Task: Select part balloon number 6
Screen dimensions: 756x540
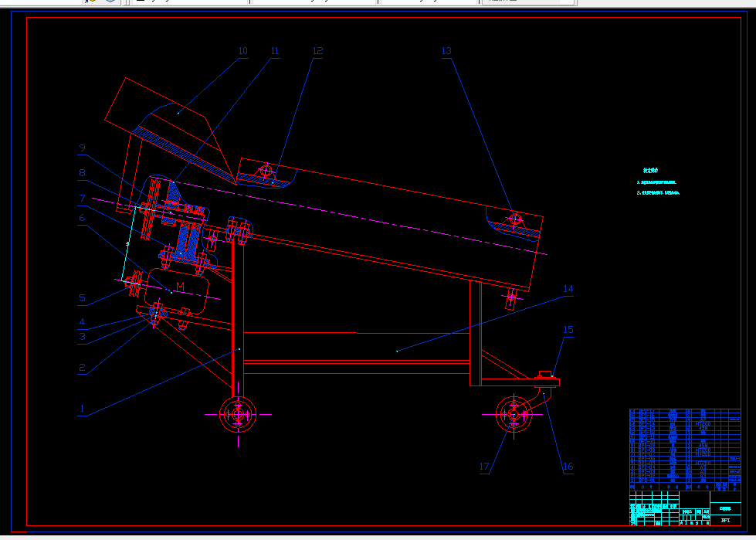Action: click(x=82, y=218)
